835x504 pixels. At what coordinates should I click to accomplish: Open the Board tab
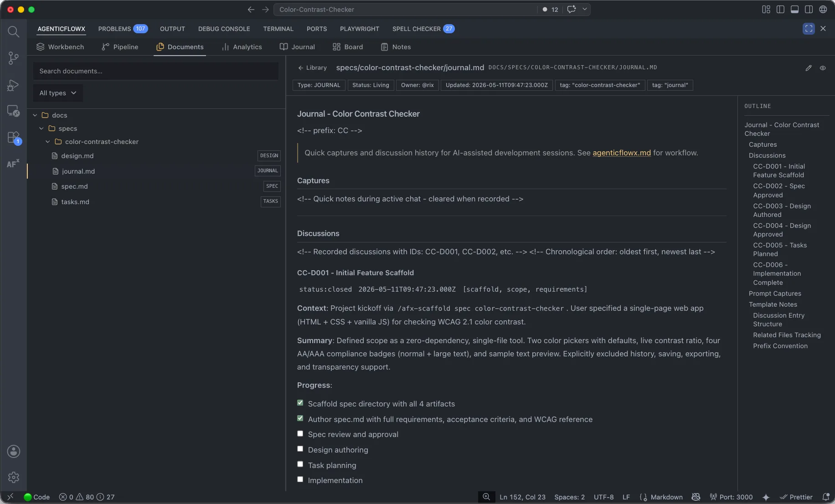coord(348,47)
